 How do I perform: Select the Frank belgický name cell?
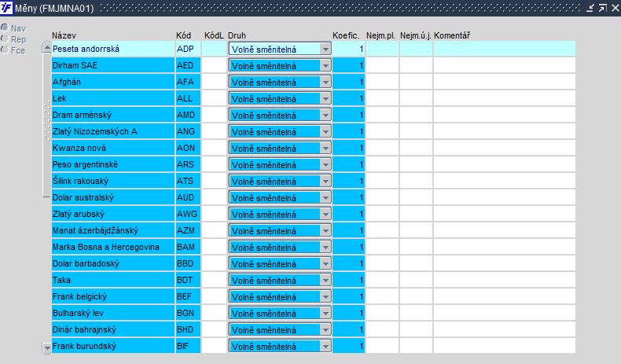113,296
